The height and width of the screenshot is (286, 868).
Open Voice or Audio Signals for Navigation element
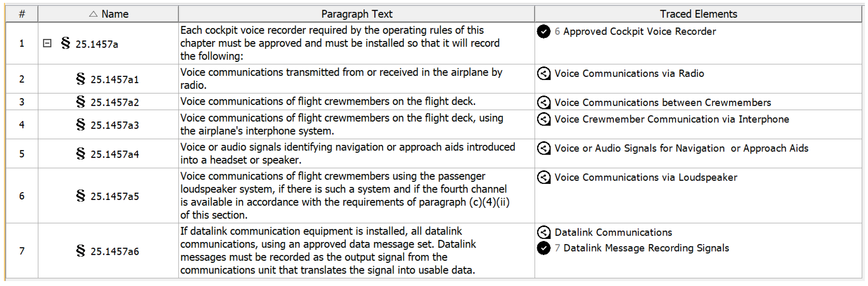[x=681, y=148]
